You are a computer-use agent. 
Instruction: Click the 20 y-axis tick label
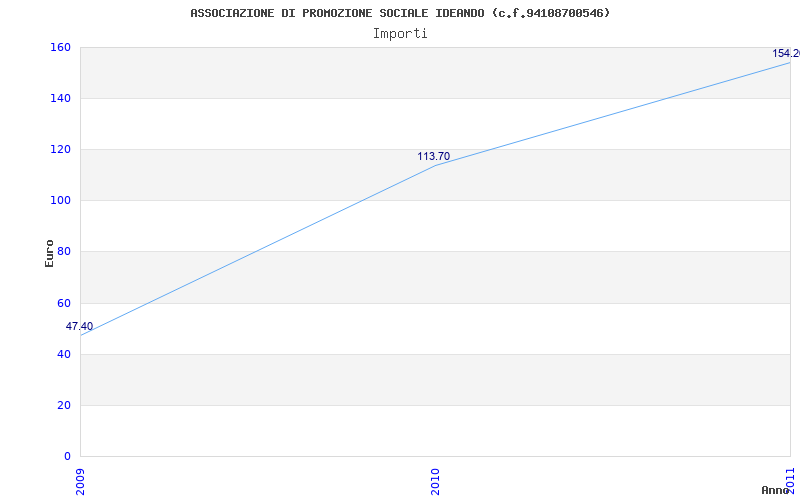pyautogui.click(x=64, y=406)
